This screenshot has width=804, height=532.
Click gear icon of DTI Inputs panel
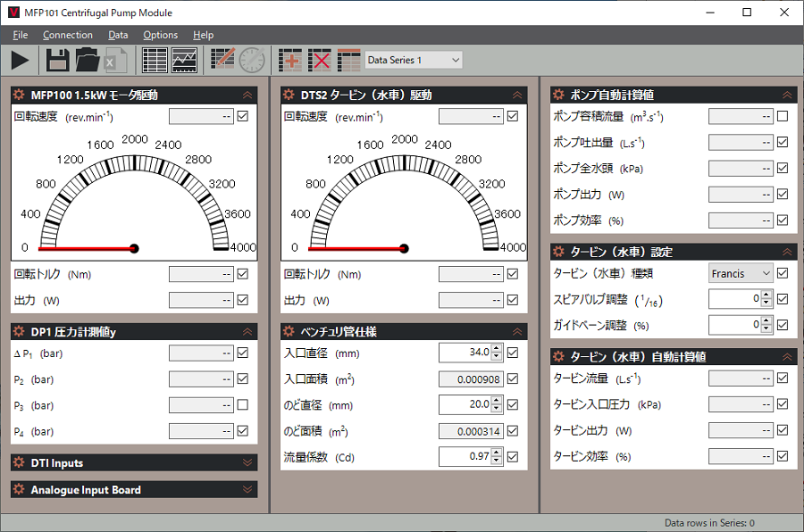point(19,462)
